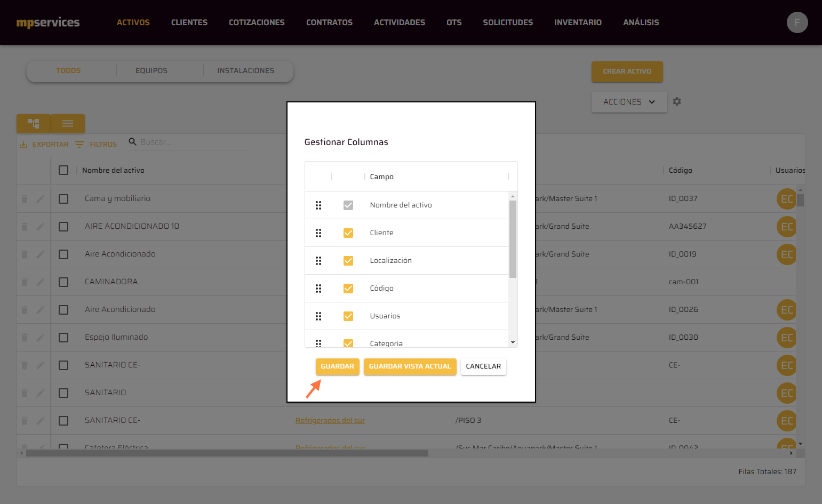Click the horizontal table scrollbar thumb
822x504 pixels.
tap(227, 453)
